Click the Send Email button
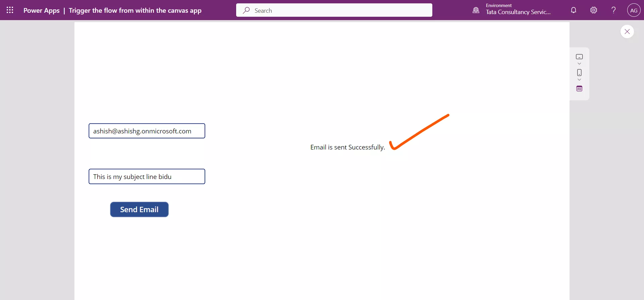Screen dimensions: 644x300 (139, 209)
